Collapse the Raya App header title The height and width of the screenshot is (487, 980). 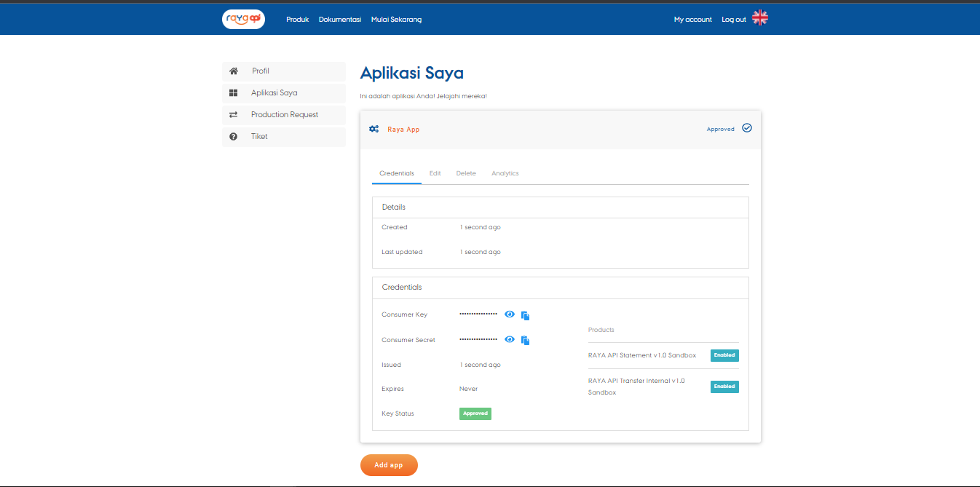403,130
